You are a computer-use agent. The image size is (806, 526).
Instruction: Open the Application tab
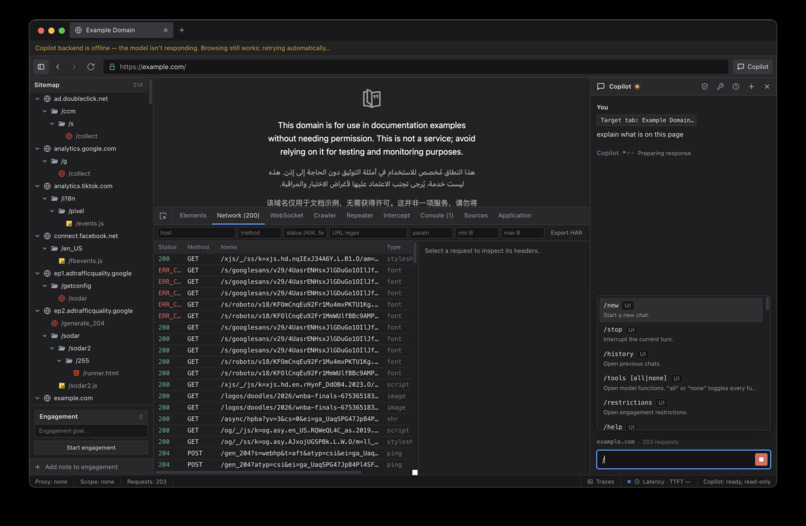pyautogui.click(x=515, y=215)
